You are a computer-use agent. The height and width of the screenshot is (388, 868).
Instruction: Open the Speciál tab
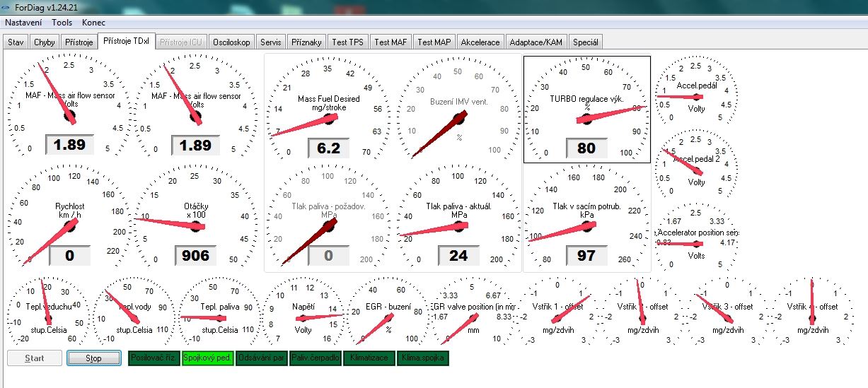[585, 42]
